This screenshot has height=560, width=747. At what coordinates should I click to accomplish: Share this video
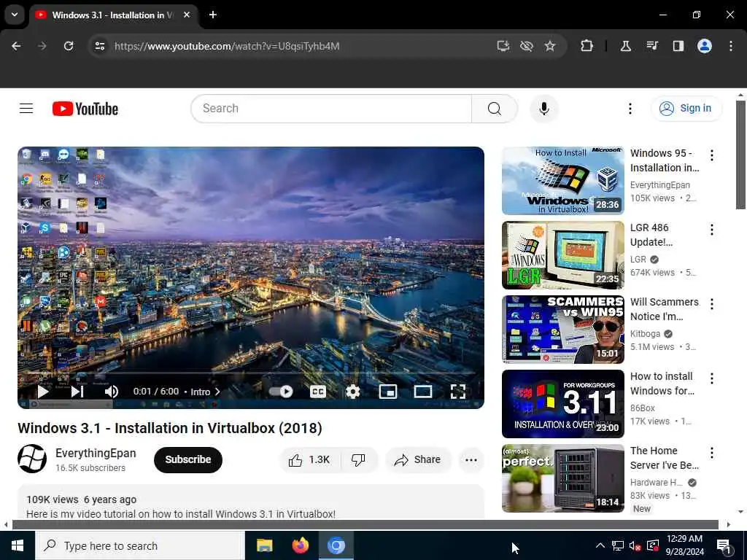coord(417,459)
